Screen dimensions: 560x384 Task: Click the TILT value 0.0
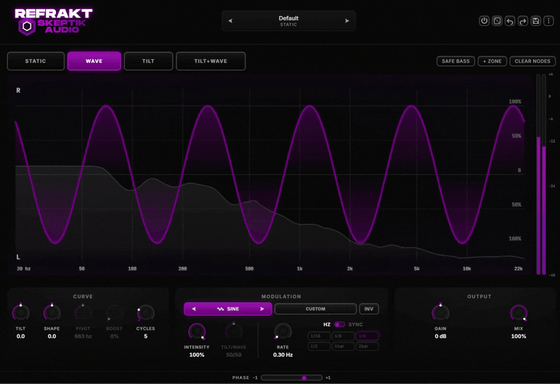[21, 336]
